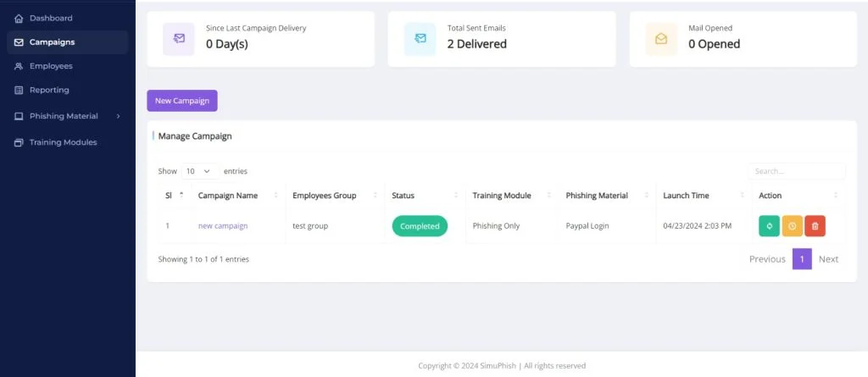This screenshot has width=868, height=377.
Task: Go to the Next pagination page
Action: coord(828,259)
